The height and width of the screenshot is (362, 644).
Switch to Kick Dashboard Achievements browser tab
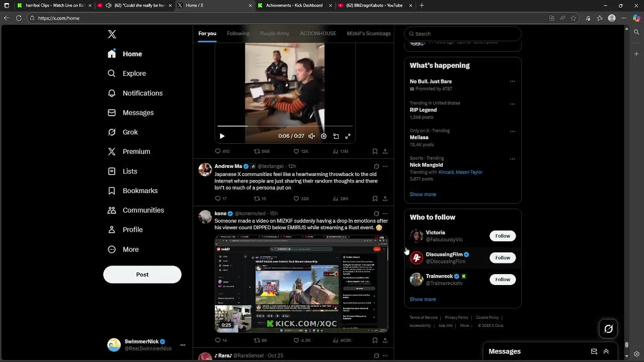click(x=293, y=6)
